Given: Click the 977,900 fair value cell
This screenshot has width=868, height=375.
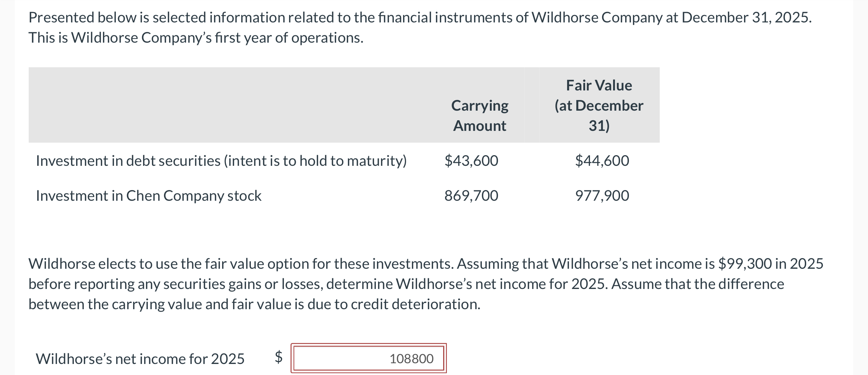Looking at the screenshot, I should pos(602,196).
